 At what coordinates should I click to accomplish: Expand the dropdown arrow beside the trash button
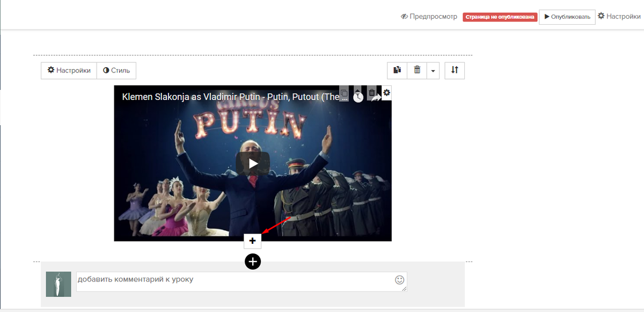click(433, 70)
